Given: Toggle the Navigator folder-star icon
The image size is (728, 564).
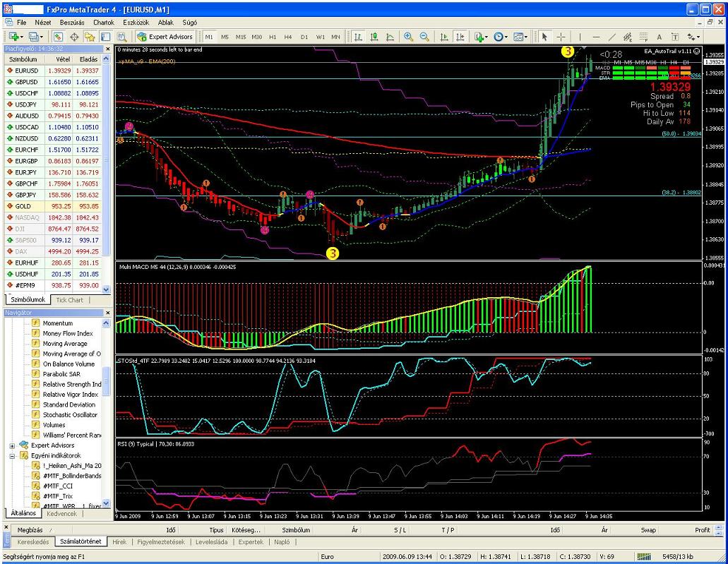Looking at the screenshot, I should [90, 37].
